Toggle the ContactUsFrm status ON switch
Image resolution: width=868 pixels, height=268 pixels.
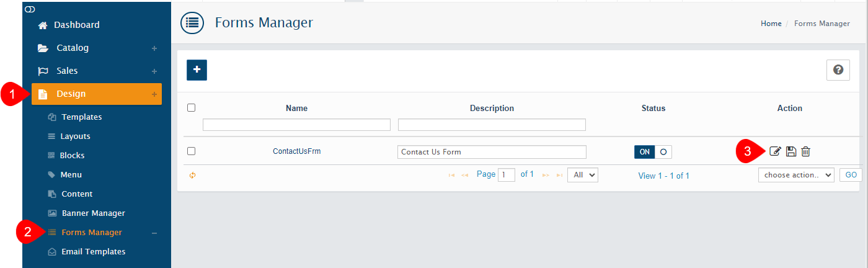coord(652,152)
